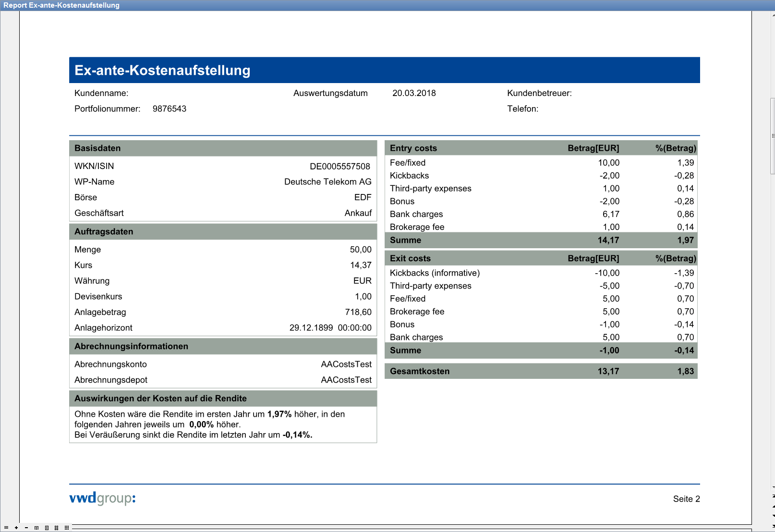
Task: Go to next page arrow
Action: (773, 516)
